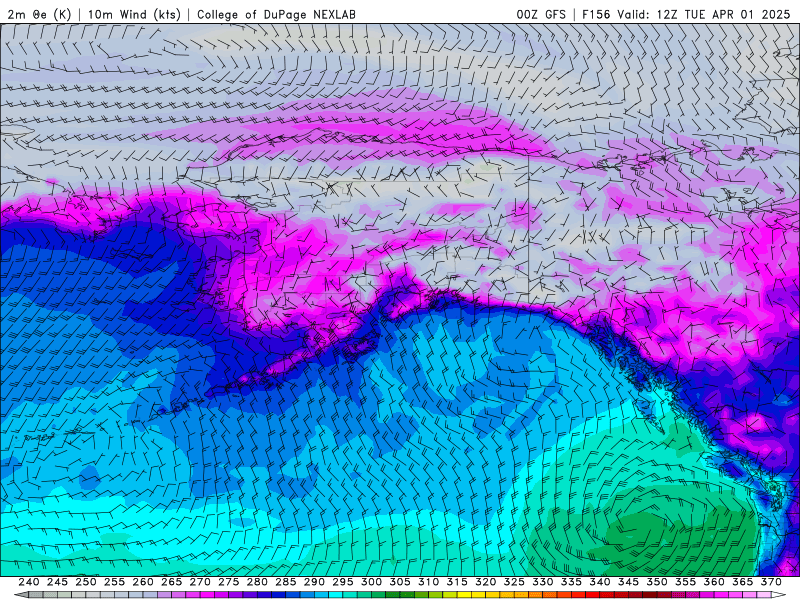This screenshot has height=600, width=800.
Task: Select the 255 value on the color scale
Action: (114, 582)
